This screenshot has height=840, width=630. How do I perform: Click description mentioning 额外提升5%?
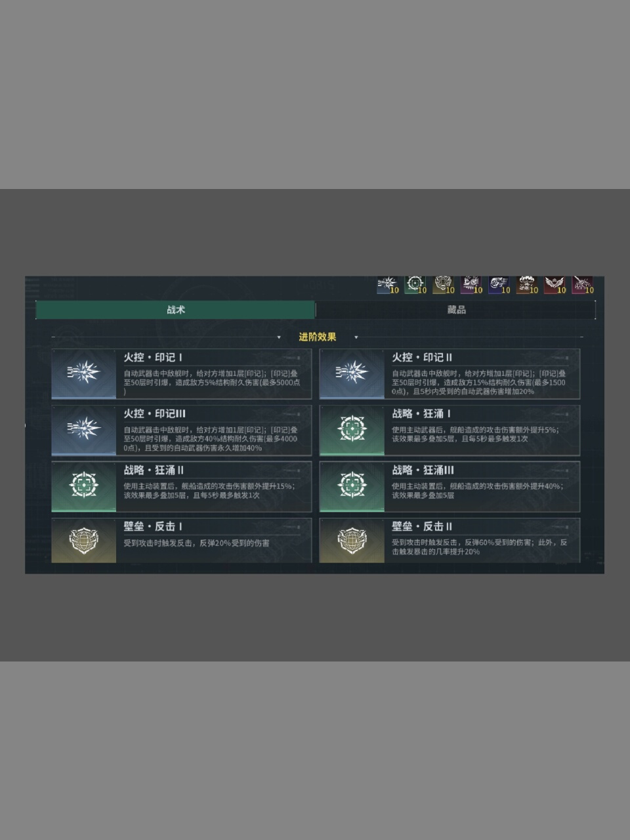click(x=475, y=434)
